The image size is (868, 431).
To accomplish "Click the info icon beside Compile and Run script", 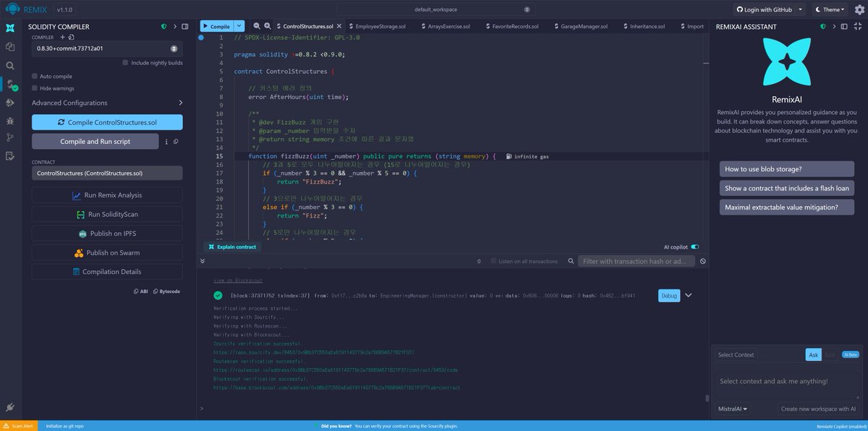I will [166, 142].
